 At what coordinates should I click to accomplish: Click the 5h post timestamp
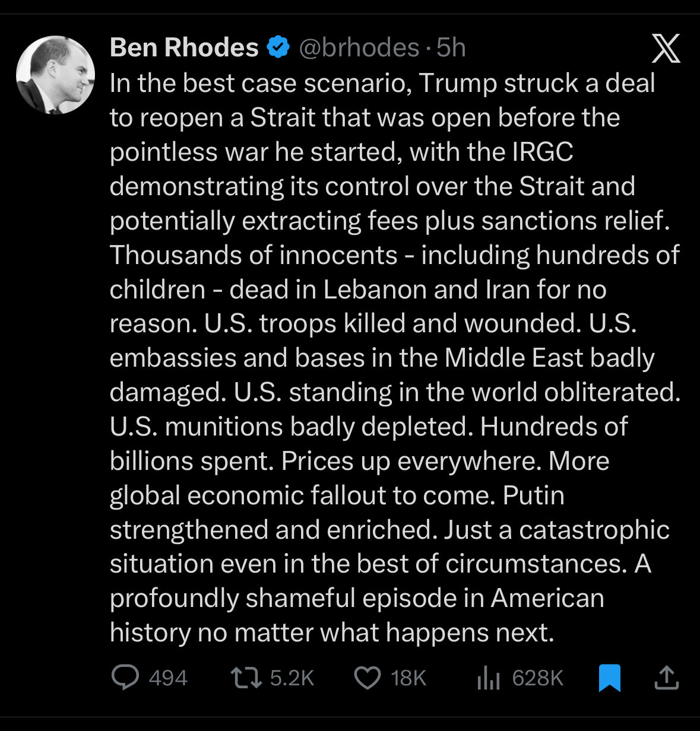[x=451, y=47]
